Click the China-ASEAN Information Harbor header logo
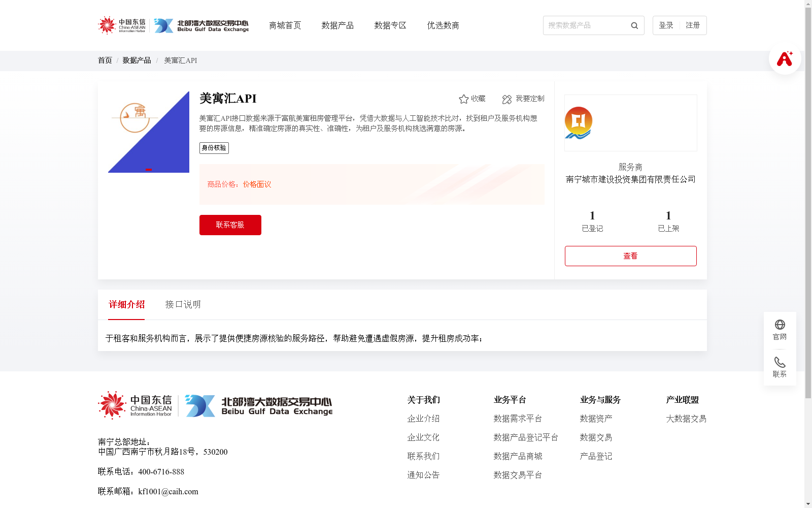 122,25
